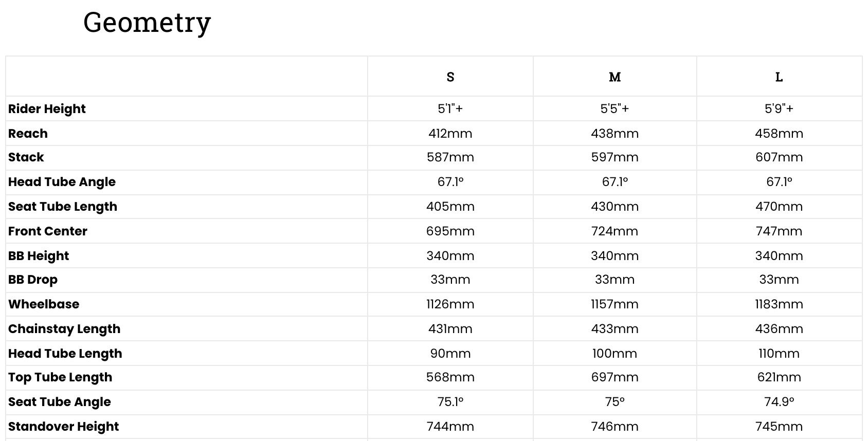Click the Front Center row label
This screenshot has height=441, width=868.
click(x=48, y=231)
